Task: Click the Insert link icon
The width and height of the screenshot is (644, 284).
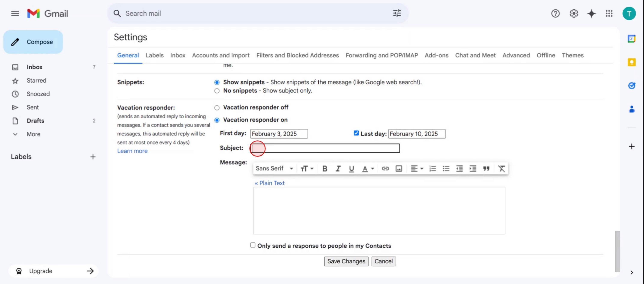Action: (385, 169)
